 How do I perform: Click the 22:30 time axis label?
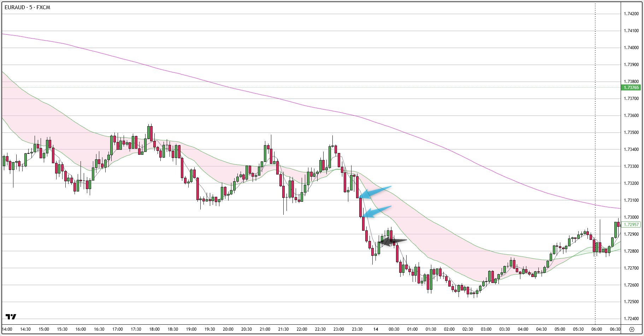click(x=320, y=329)
